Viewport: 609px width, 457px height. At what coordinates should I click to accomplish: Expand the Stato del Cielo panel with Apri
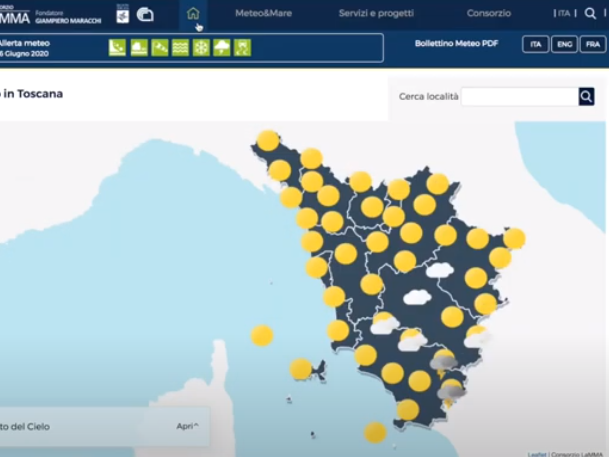click(x=188, y=426)
